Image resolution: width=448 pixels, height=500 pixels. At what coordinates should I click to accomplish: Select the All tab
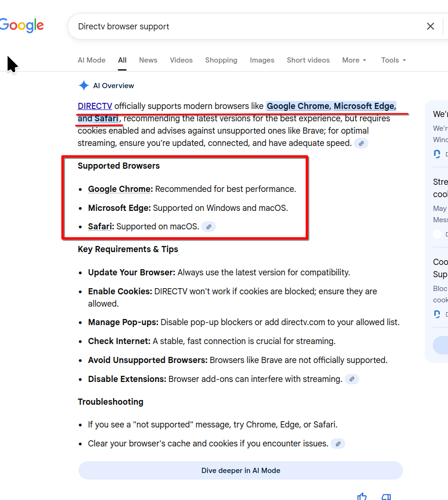122,60
